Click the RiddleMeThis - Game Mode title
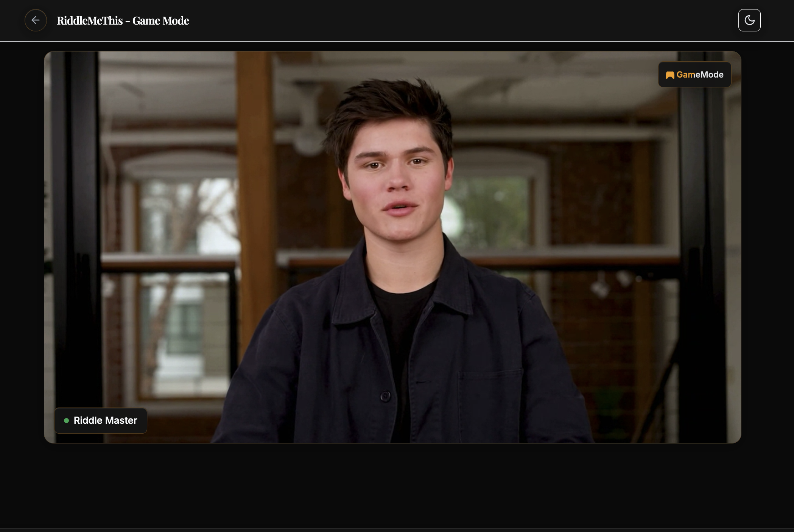Image resolution: width=794 pixels, height=532 pixels. click(x=123, y=21)
